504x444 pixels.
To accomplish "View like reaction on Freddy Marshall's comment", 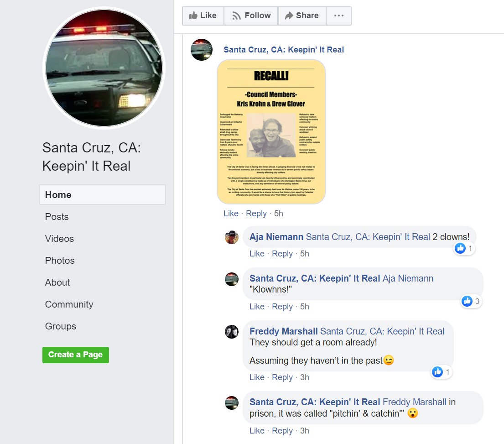I will coord(442,372).
